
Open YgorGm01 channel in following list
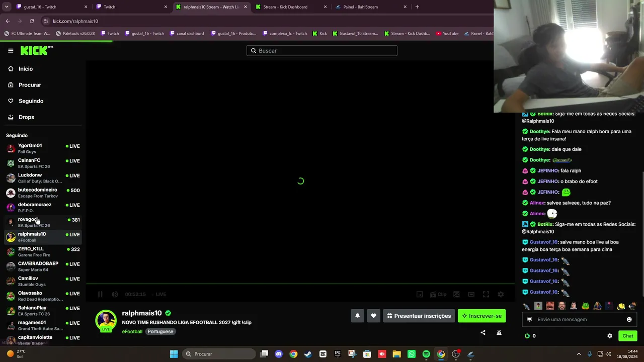43,148
